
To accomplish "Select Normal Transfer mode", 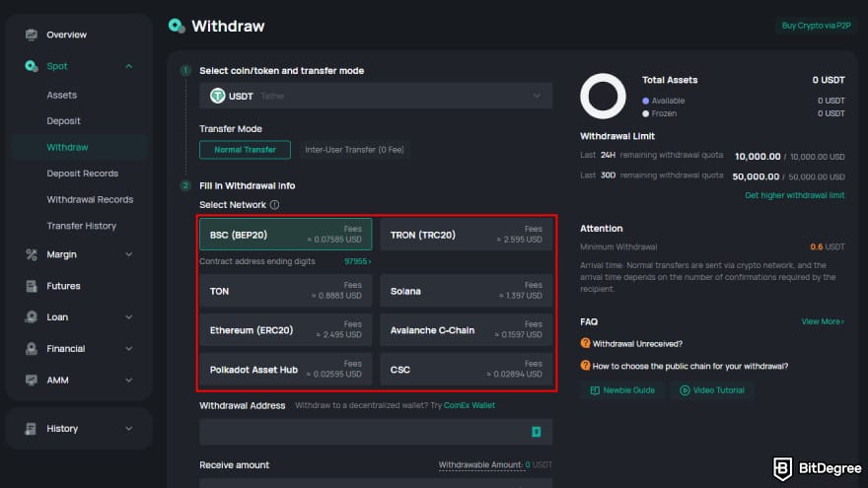I will 245,150.
